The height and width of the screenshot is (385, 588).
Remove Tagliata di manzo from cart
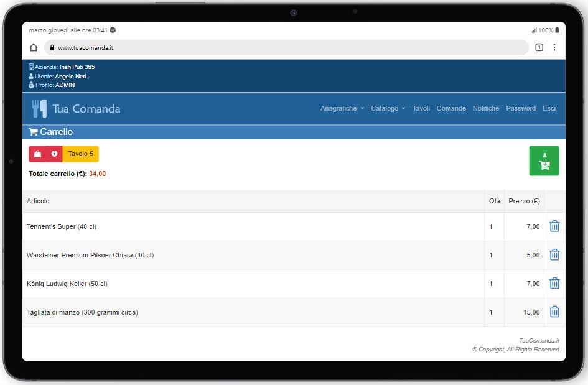point(554,312)
